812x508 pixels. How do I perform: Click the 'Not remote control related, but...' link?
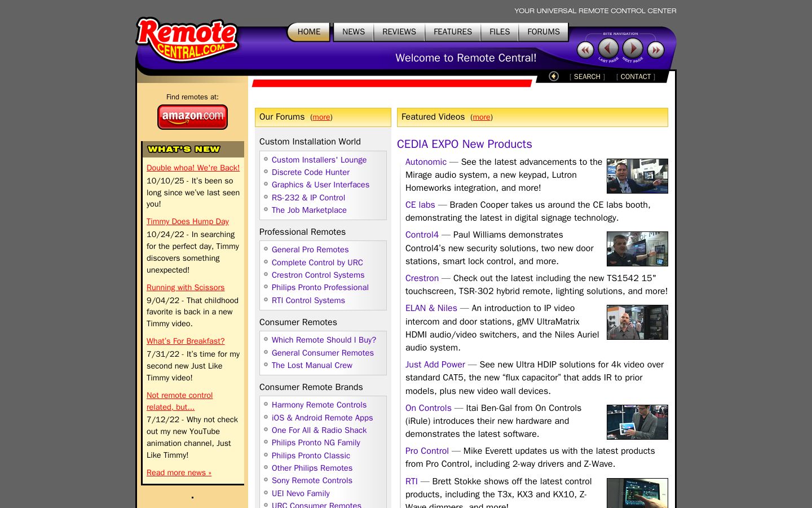click(180, 401)
